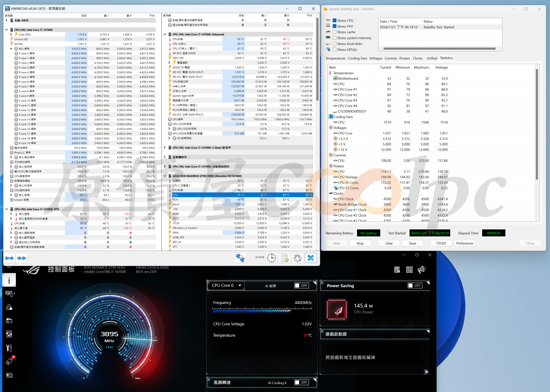Click CPUID button in AIDA64

pyautogui.click(x=441, y=243)
